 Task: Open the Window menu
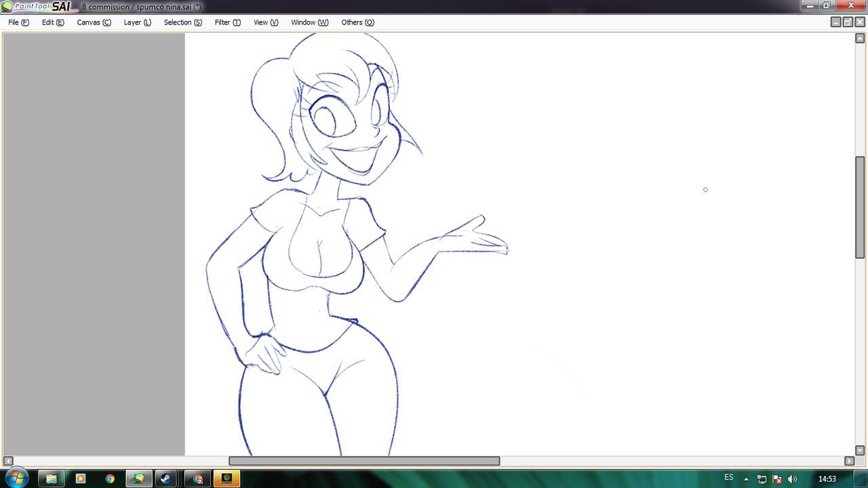click(x=309, y=22)
